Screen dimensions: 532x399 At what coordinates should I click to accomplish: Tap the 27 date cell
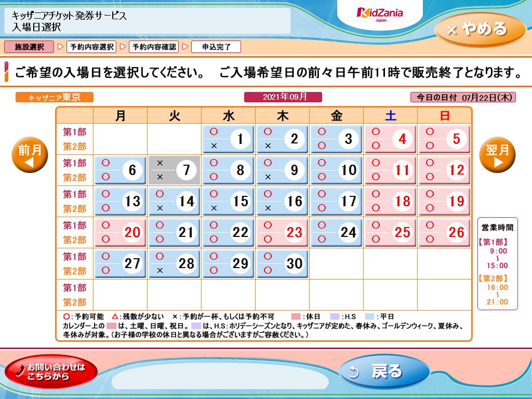click(121, 263)
